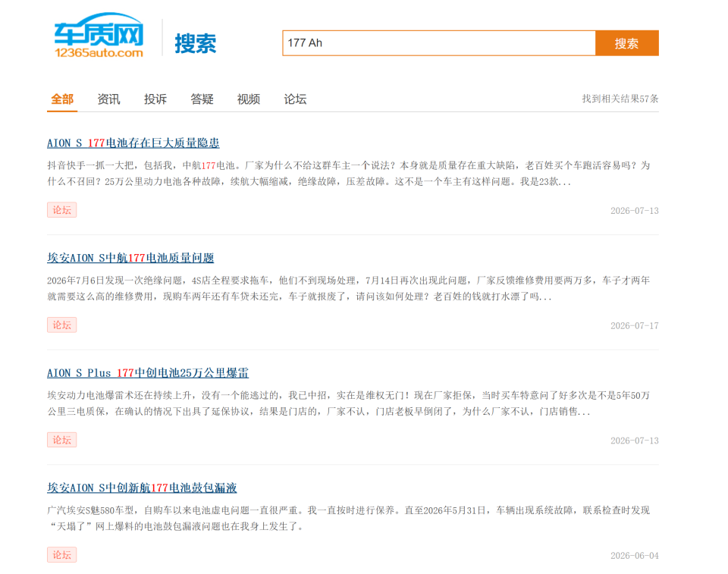Open link AION S 177电池存在巨大质量隐患

tap(133, 143)
